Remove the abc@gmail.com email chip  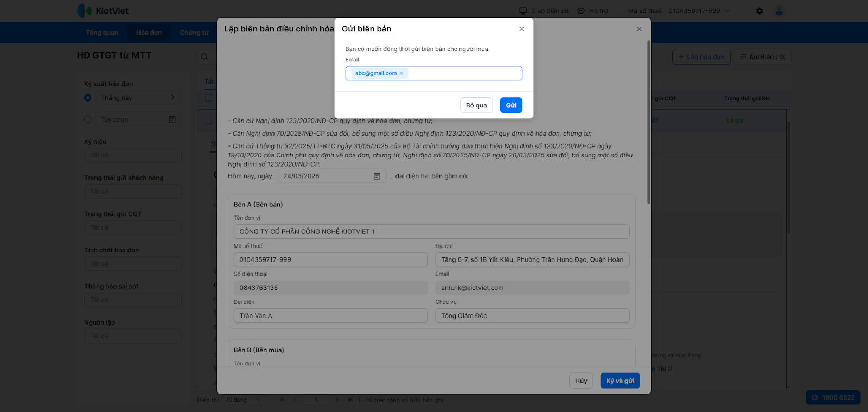[401, 74]
